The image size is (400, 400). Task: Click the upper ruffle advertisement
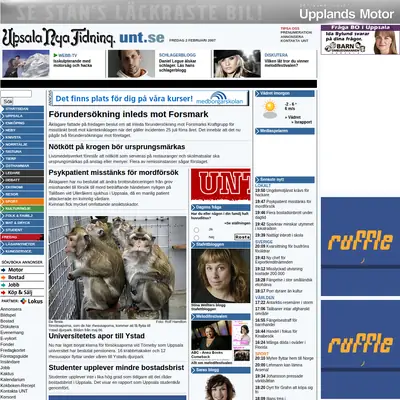click(x=360, y=246)
